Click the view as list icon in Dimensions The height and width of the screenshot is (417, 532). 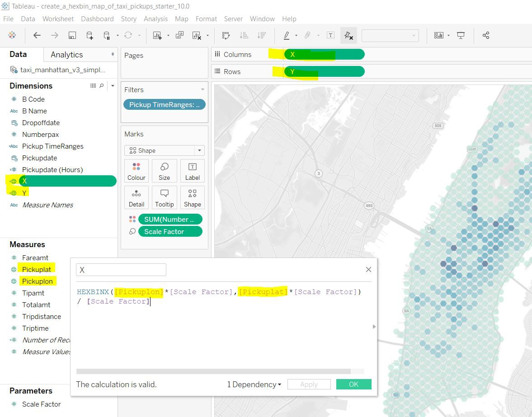coord(93,86)
